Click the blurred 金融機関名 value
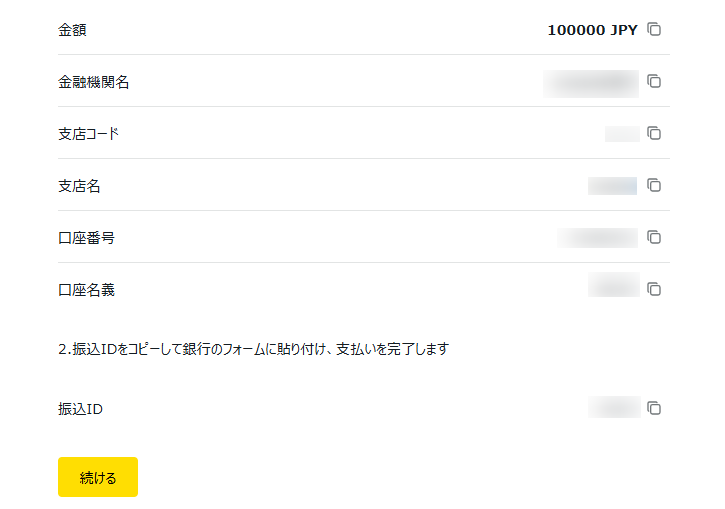725x509 pixels. [x=591, y=82]
